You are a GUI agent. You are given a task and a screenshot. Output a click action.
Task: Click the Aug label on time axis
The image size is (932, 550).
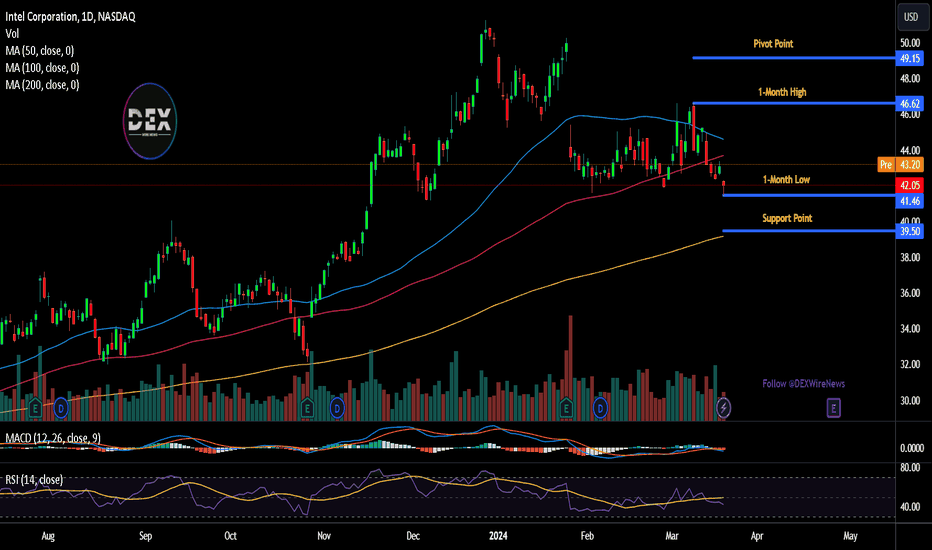[x=48, y=536]
